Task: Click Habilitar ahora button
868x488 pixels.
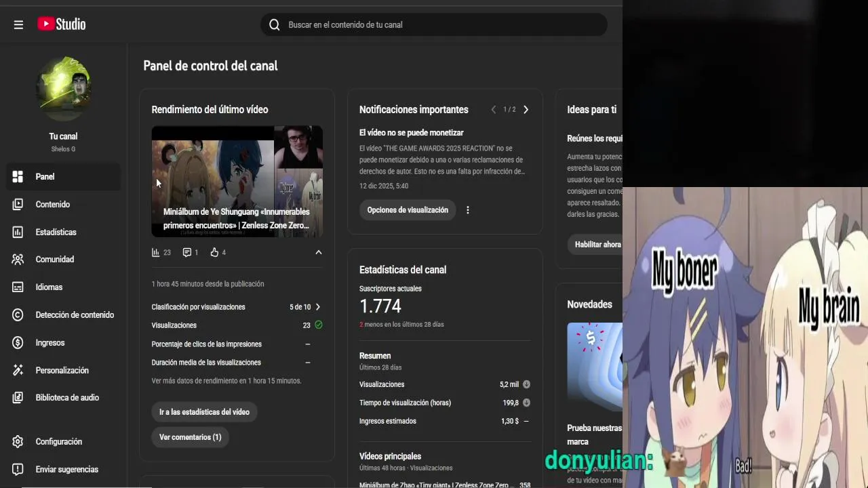Action: click(598, 245)
